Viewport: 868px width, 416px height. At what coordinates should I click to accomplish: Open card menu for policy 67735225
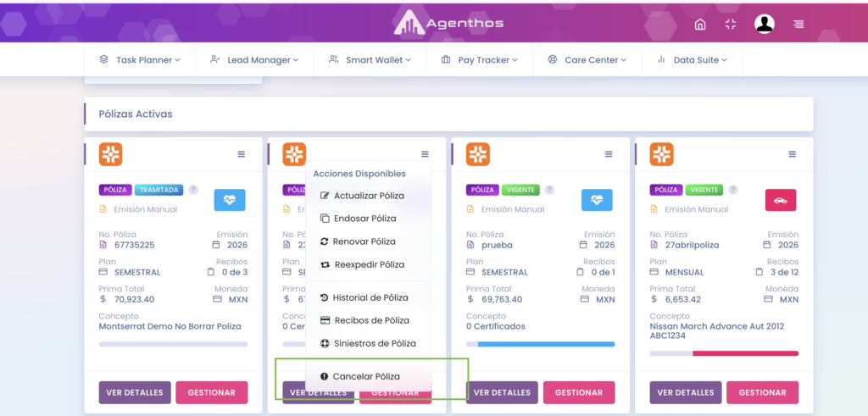pos(242,154)
